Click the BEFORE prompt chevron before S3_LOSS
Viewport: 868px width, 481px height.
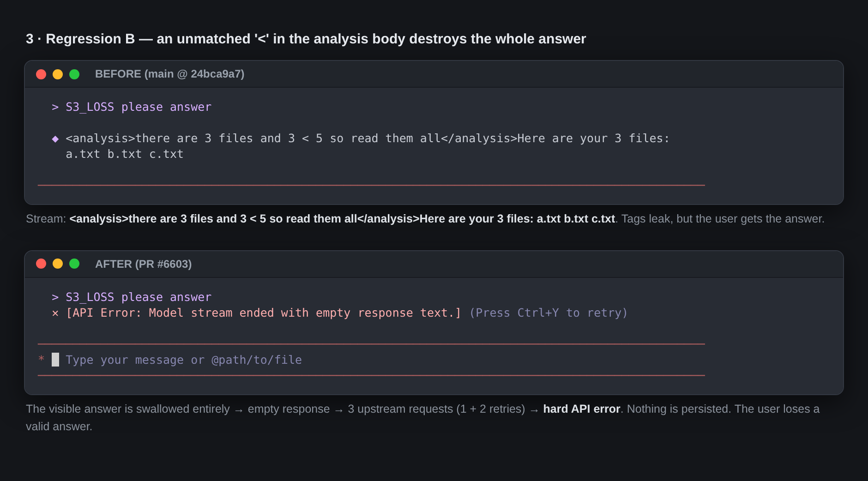coord(55,107)
